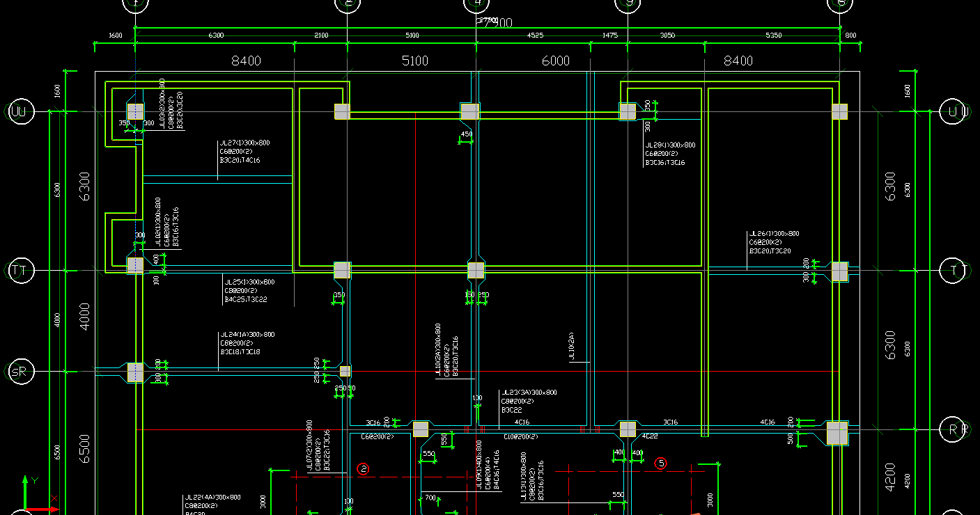
Task: Pick the red circled number 5 marker
Action: tap(661, 463)
